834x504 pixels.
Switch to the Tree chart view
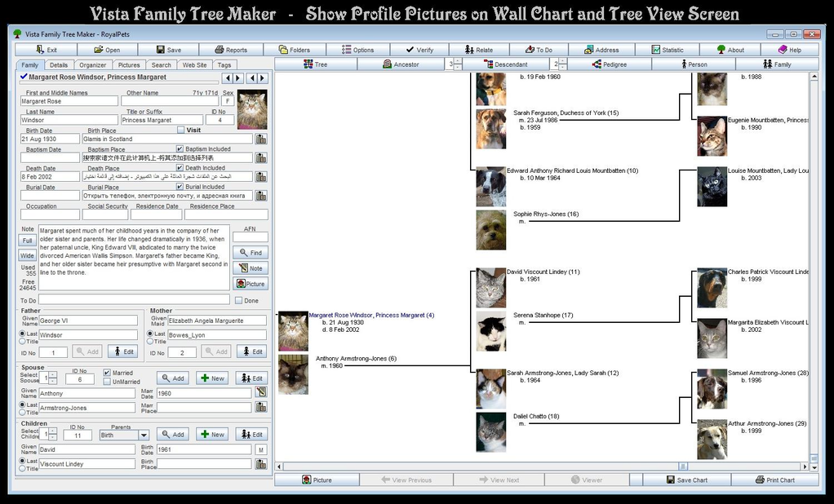coord(316,64)
